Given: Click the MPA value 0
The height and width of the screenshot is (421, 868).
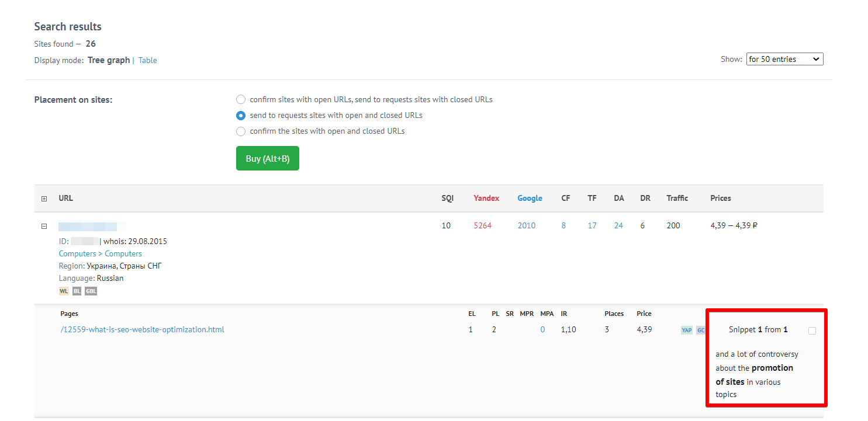Looking at the screenshot, I should pyautogui.click(x=542, y=329).
